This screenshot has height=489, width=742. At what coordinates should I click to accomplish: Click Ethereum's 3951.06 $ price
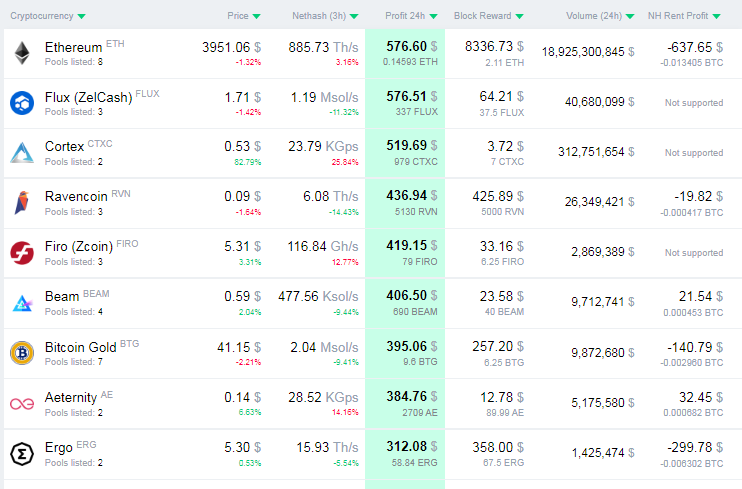[231, 47]
